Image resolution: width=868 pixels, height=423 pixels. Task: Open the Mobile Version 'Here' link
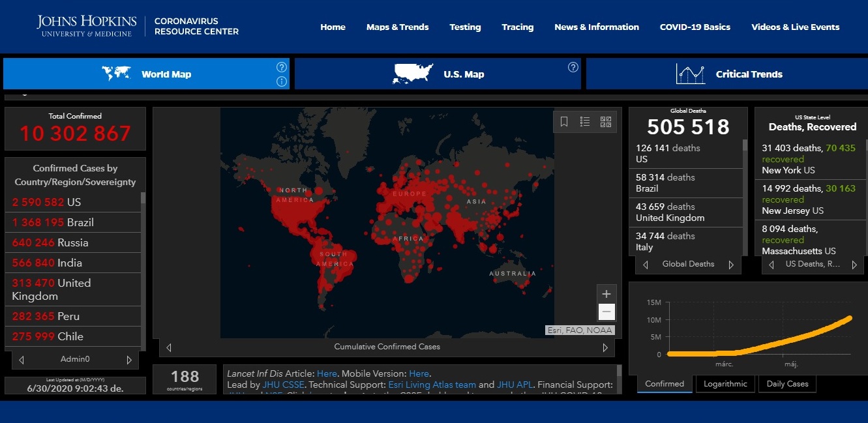(x=419, y=373)
